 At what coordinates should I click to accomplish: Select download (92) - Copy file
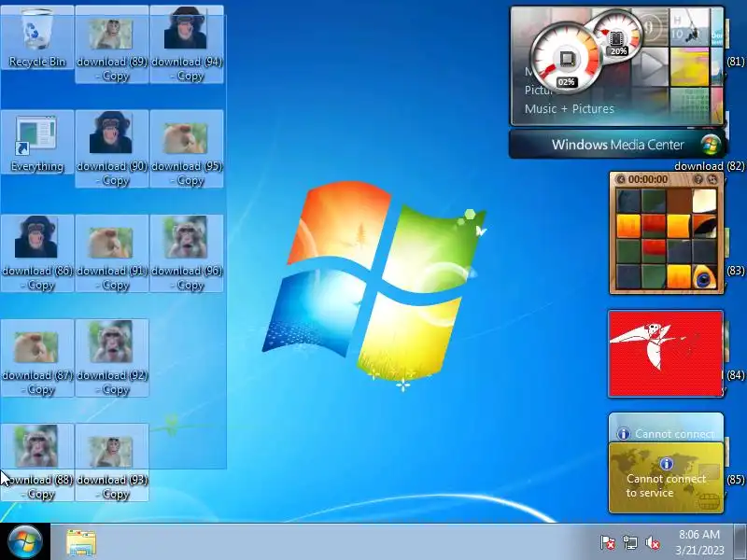(x=111, y=358)
